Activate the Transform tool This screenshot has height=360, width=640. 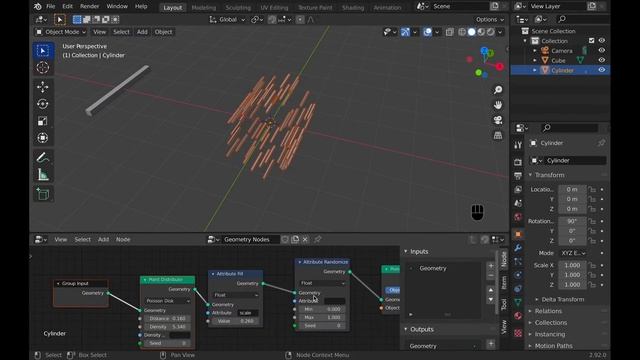pyautogui.click(x=43, y=138)
